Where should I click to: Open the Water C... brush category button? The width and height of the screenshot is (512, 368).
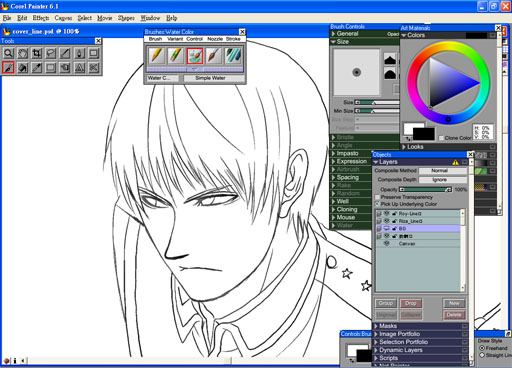[x=163, y=78]
